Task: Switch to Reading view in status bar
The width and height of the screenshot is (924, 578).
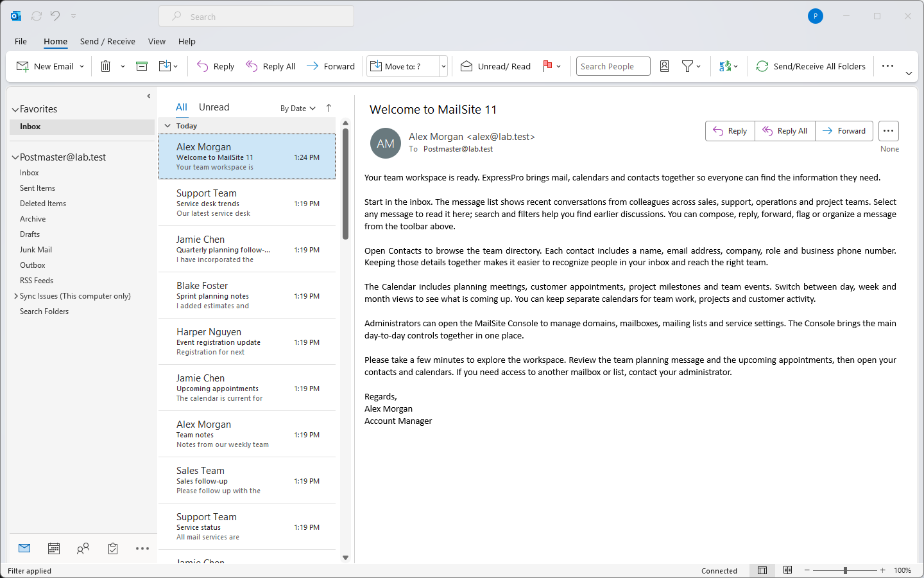Action: tap(788, 570)
